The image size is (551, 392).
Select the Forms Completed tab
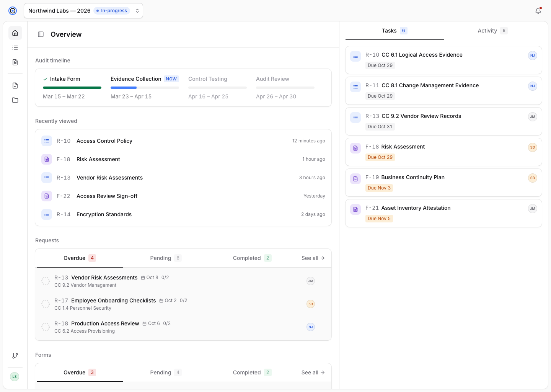252,372
